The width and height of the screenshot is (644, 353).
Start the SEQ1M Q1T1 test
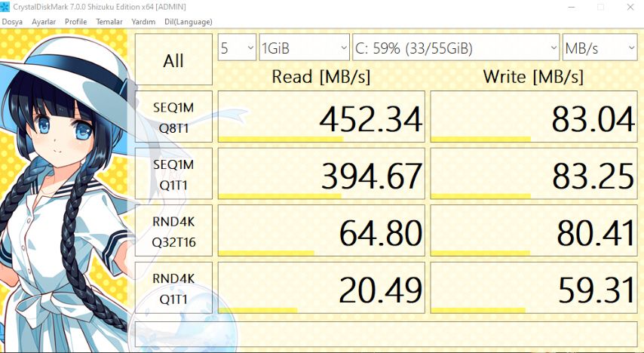[173, 173]
